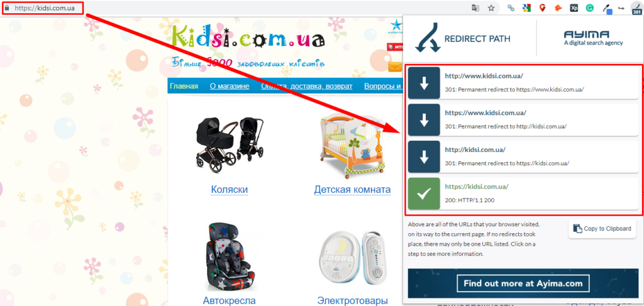The image size is (644, 306).
Task: Expand the https://www.kidsi.com.ua/ redirect step
Action: [523, 120]
